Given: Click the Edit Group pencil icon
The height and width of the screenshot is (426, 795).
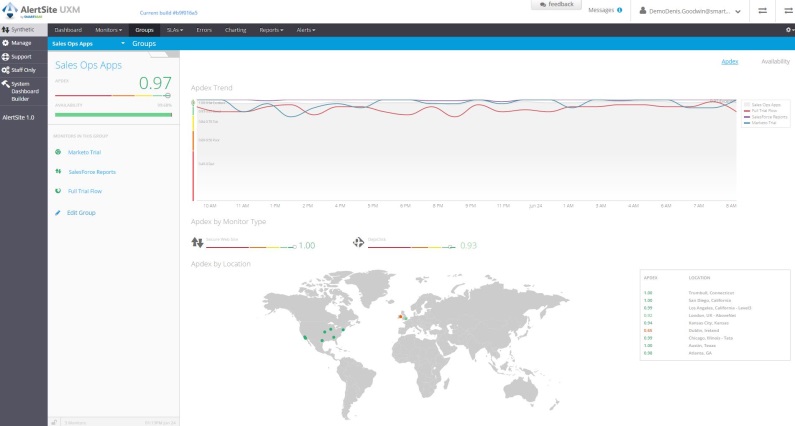Looking at the screenshot, I should tap(58, 213).
